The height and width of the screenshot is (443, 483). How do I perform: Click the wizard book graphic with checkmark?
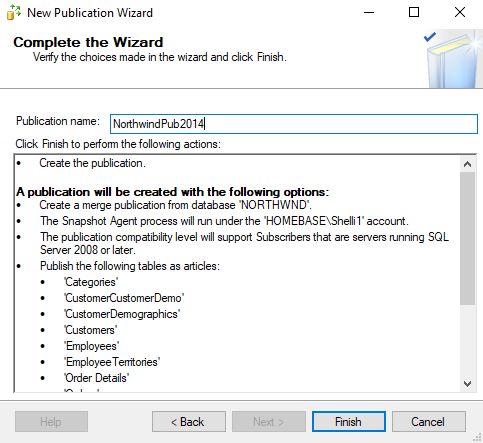[x=453, y=59]
